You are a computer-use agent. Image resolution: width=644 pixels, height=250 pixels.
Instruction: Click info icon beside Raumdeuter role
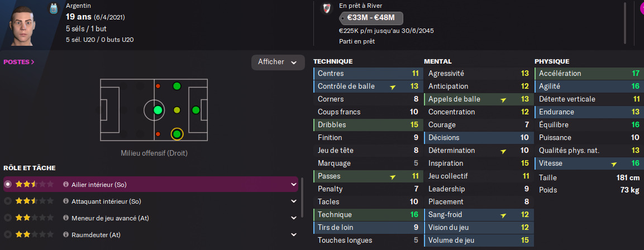point(66,235)
